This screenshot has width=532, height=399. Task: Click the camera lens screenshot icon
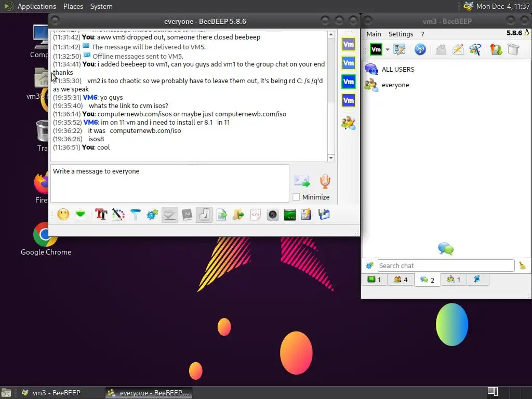272,215
